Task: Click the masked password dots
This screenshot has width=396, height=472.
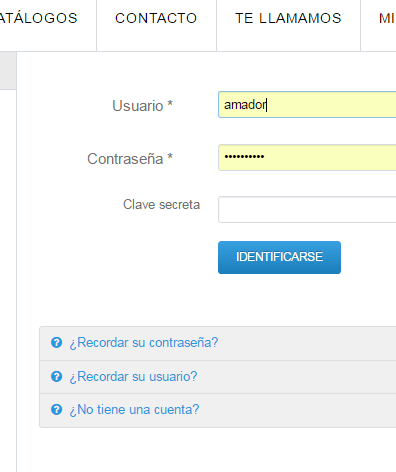Action: [x=244, y=156]
